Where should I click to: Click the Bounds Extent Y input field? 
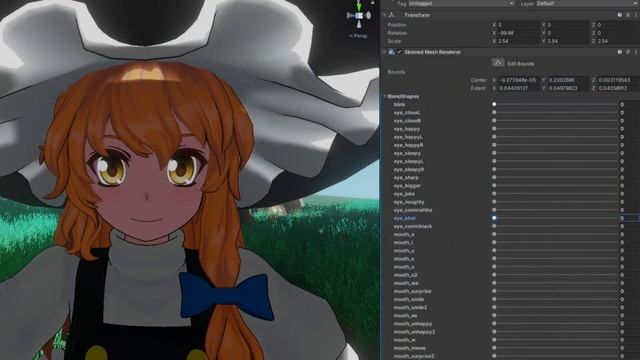[568, 88]
